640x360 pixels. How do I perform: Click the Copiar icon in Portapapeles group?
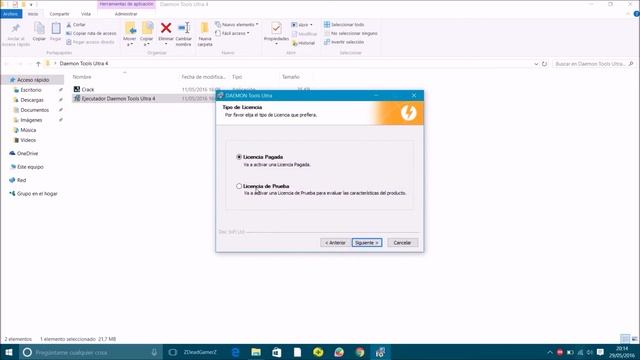tap(39, 29)
